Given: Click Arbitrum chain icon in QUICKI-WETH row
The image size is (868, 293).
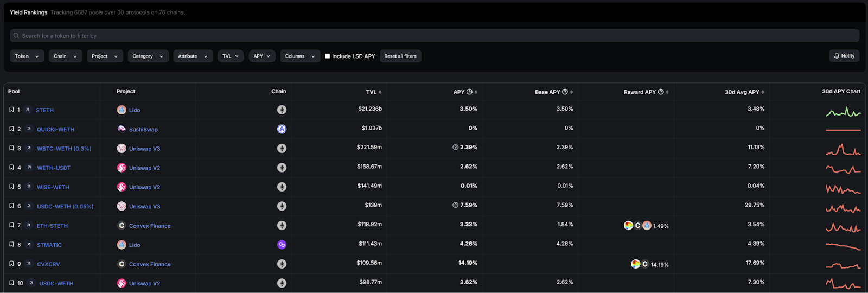Looking at the screenshot, I should (282, 129).
